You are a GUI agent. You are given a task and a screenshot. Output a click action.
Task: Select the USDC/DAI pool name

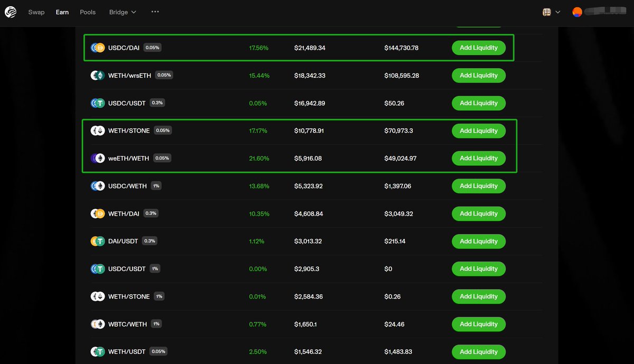coord(124,48)
